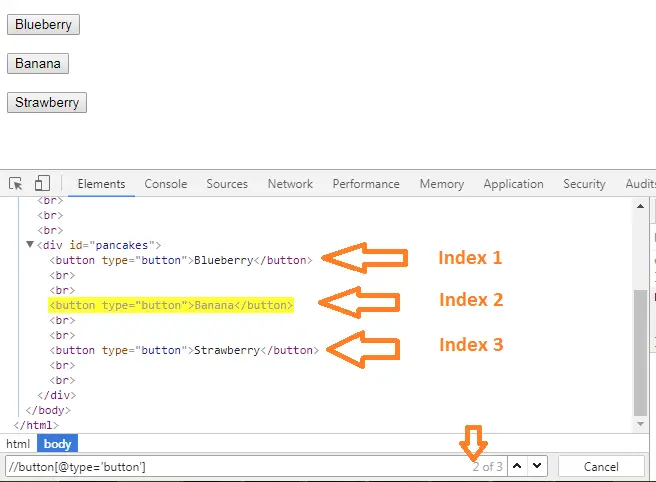Select the highlighted Banana button element line

coord(171,305)
